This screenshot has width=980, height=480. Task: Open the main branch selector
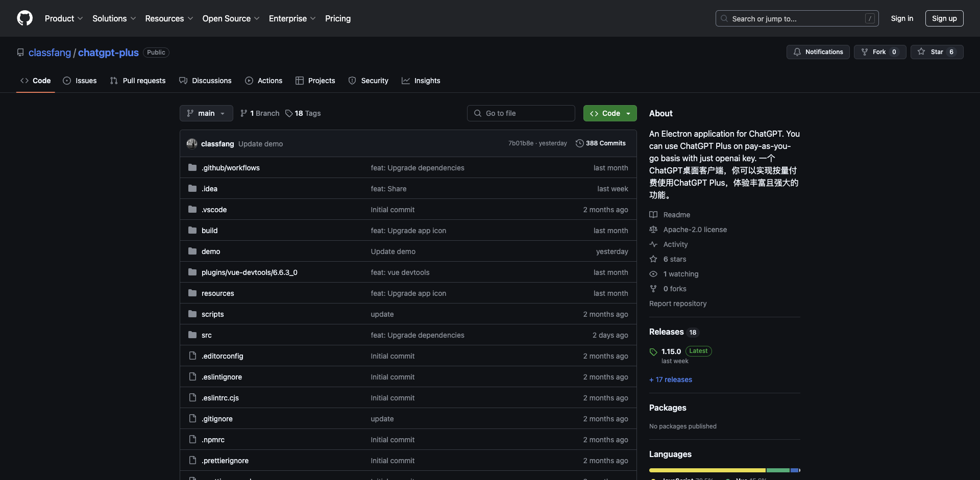206,113
